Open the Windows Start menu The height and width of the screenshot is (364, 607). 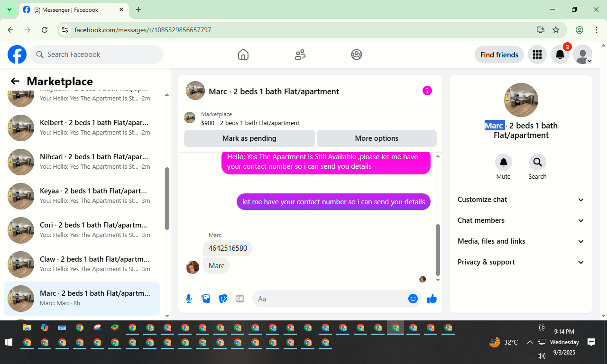click(x=9, y=342)
